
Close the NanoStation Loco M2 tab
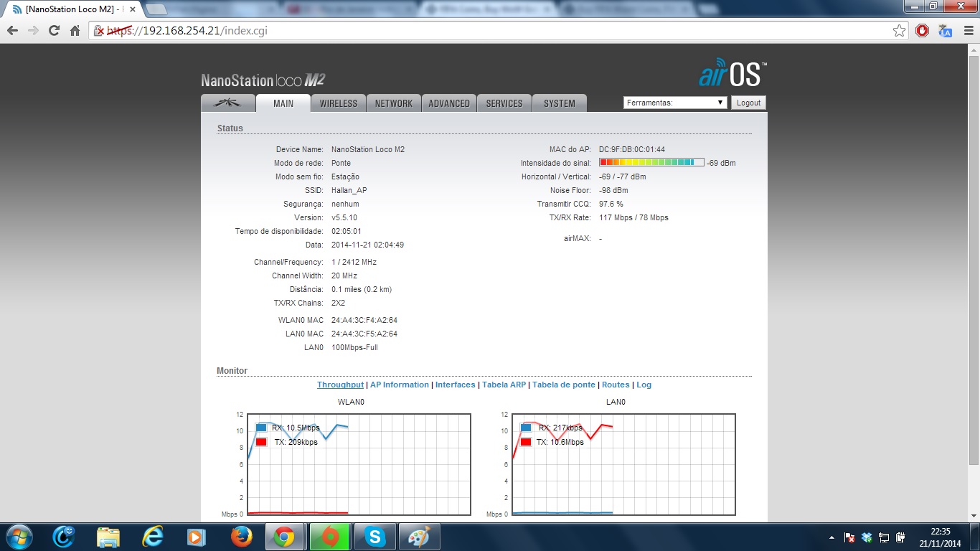(132, 9)
